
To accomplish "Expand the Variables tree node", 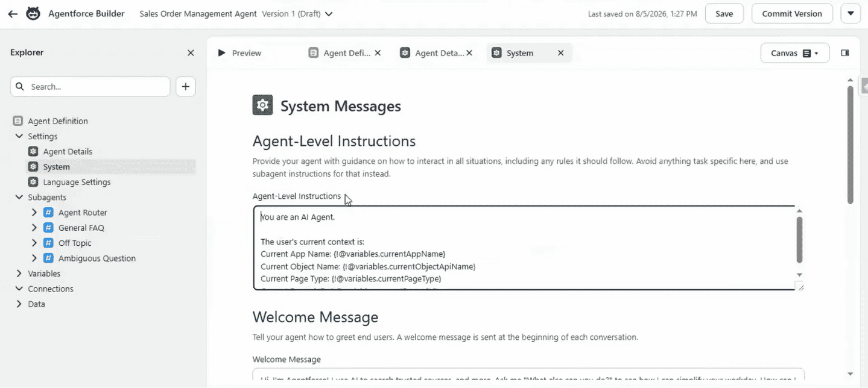I will 19,274.
